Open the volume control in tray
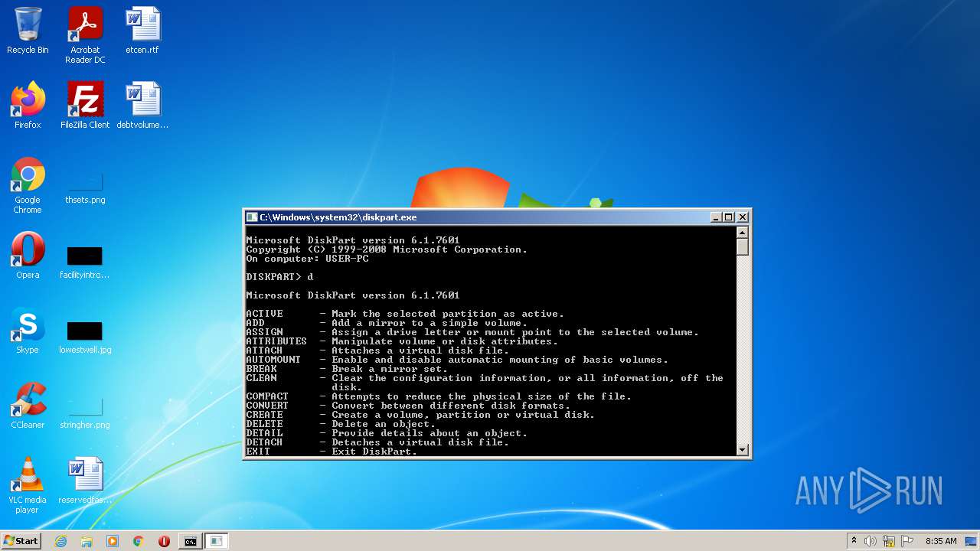The height and width of the screenshot is (551, 980). (x=871, y=541)
